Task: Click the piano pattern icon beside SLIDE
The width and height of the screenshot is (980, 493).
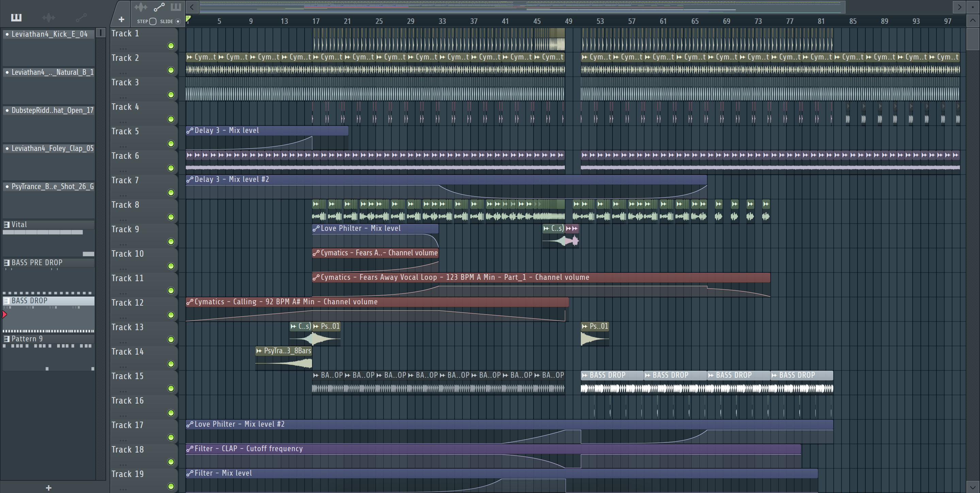Action: tap(176, 7)
